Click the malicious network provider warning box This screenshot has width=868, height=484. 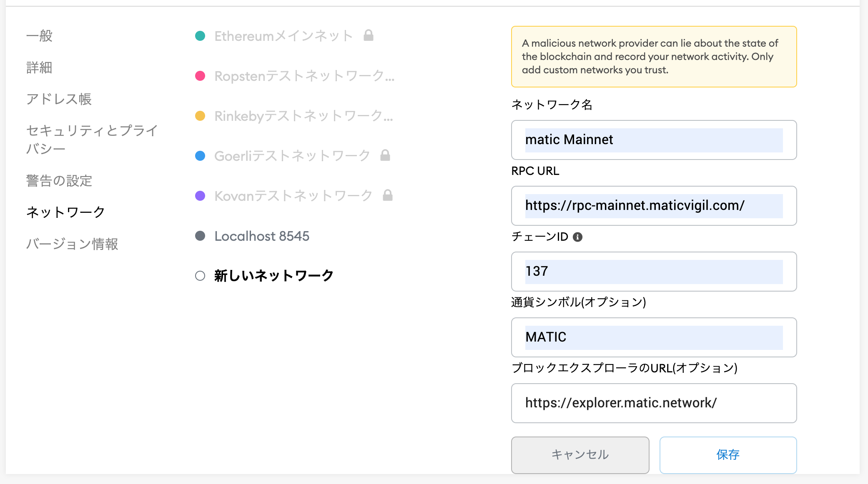tap(654, 57)
